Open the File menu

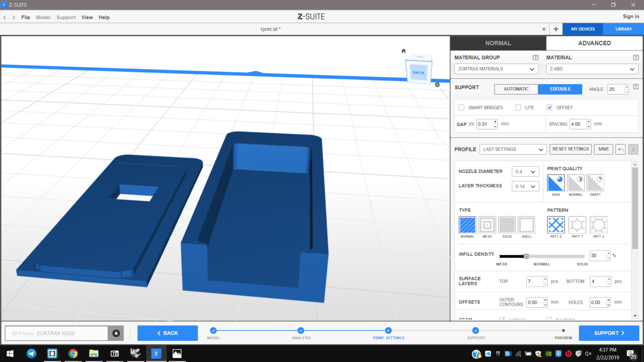25,17
